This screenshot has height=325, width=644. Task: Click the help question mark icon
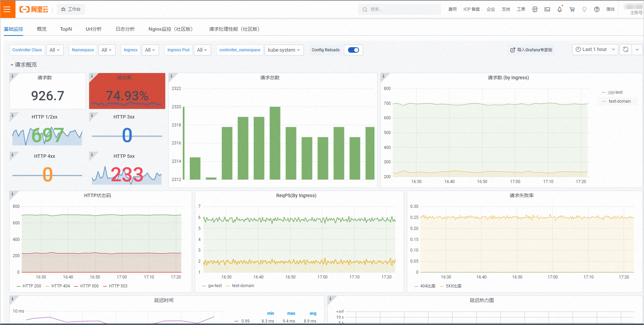click(x=597, y=9)
